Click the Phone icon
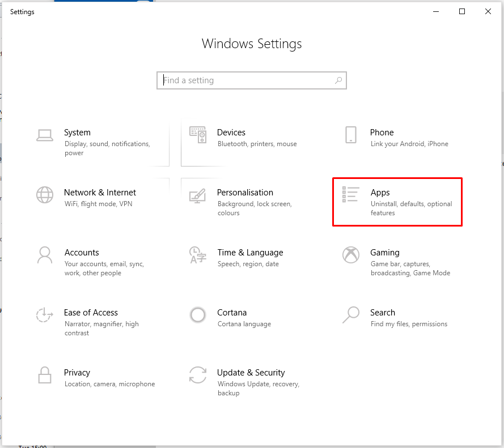504x448 pixels. pyautogui.click(x=351, y=135)
